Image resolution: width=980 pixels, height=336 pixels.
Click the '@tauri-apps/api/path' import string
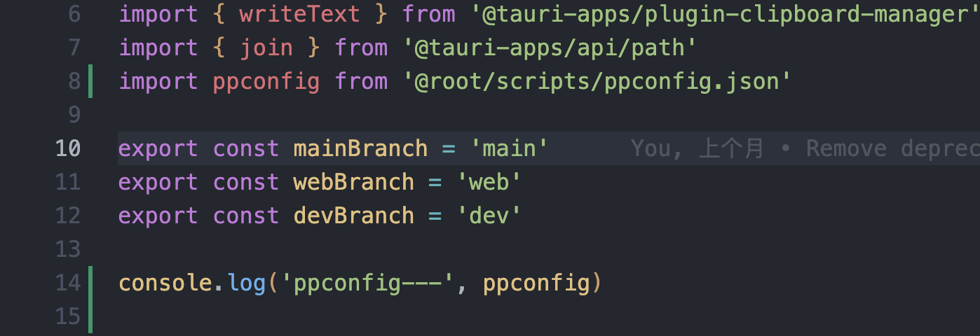pos(550,48)
